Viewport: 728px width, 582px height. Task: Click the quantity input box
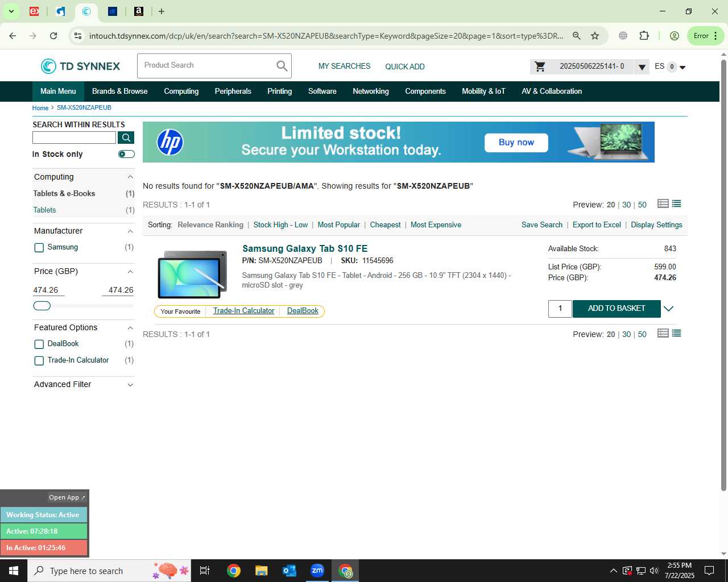(x=560, y=309)
